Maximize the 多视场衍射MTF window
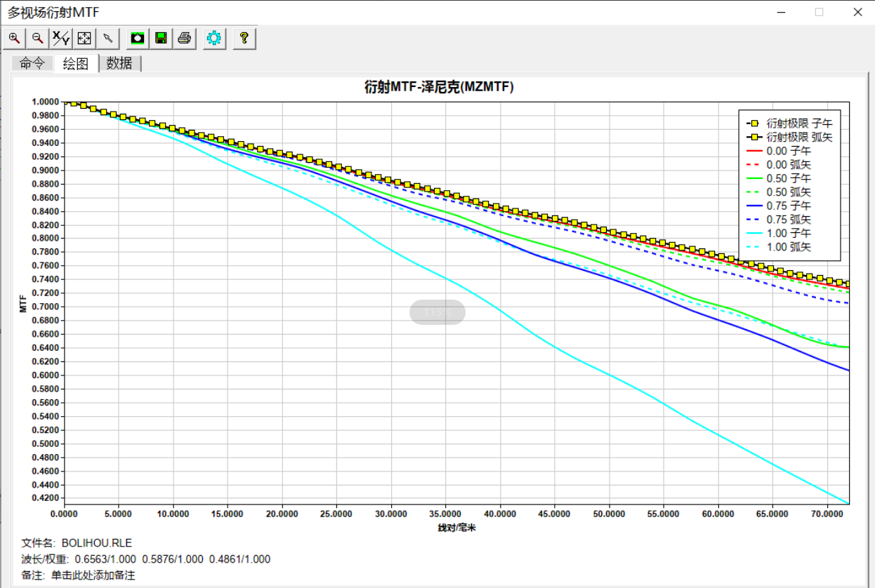The height and width of the screenshot is (588, 875). [x=819, y=12]
